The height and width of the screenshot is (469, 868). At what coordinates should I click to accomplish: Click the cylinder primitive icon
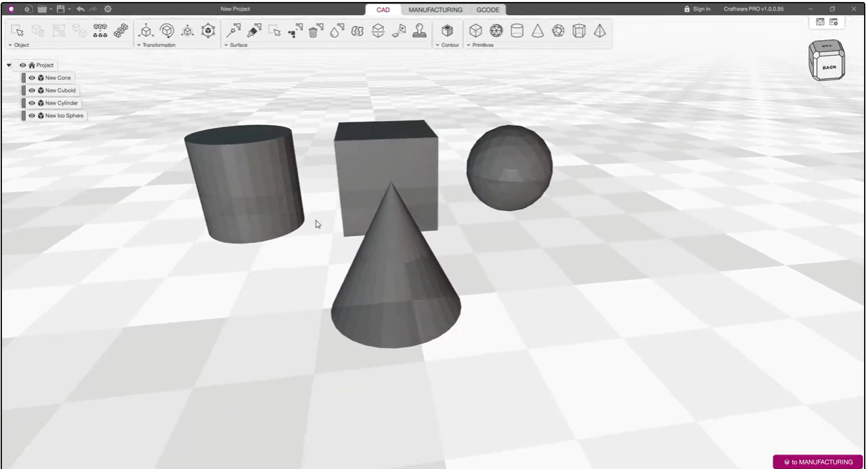517,31
